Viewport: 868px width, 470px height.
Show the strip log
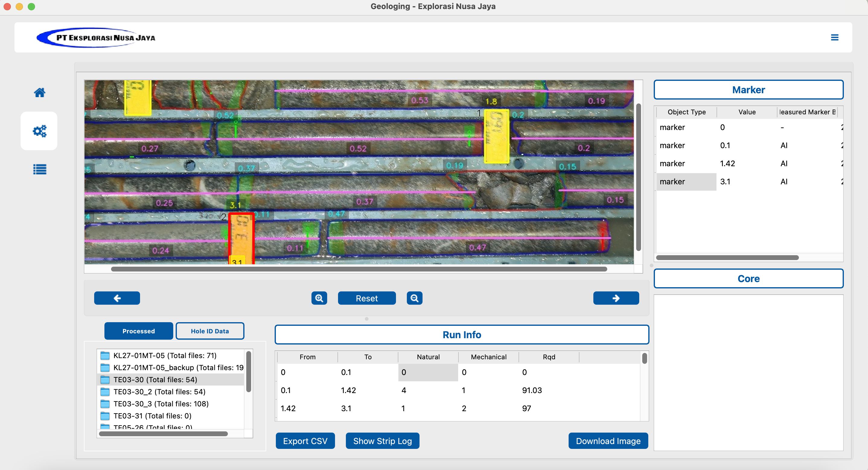pyautogui.click(x=382, y=441)
